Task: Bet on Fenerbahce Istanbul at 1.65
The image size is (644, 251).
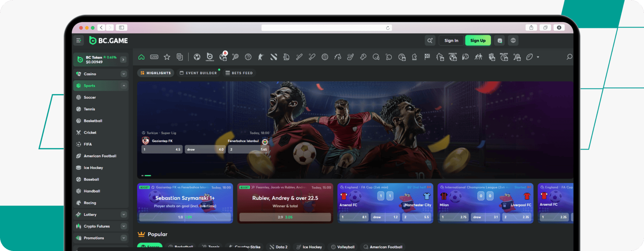Action: pos(248,149)
